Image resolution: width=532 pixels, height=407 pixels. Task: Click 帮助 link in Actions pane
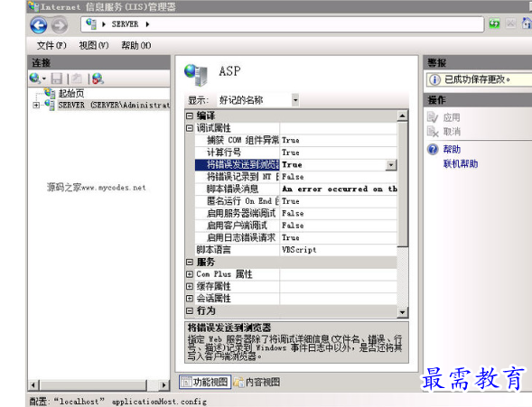pyautogui.click(x=452, y=150)
